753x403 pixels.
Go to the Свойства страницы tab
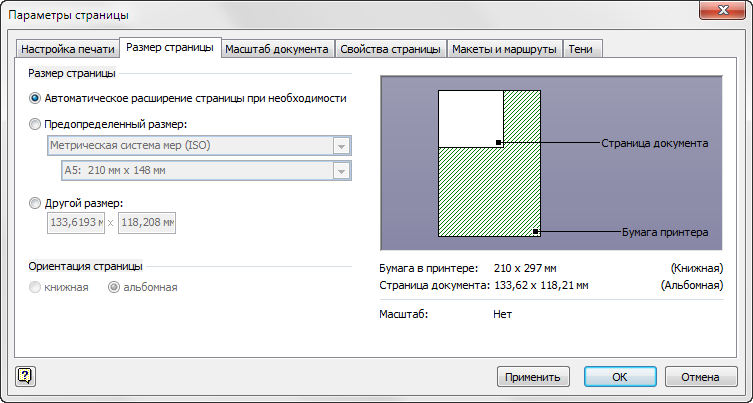click(390, 49)
